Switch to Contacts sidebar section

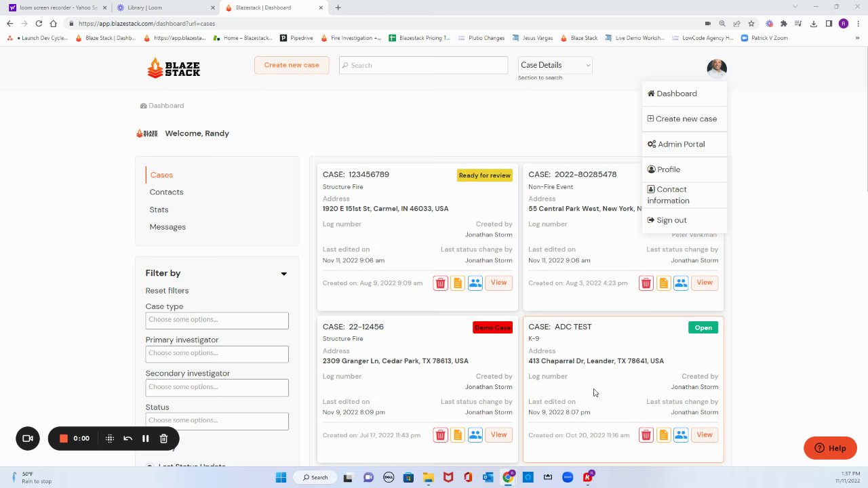click(166, 192)
